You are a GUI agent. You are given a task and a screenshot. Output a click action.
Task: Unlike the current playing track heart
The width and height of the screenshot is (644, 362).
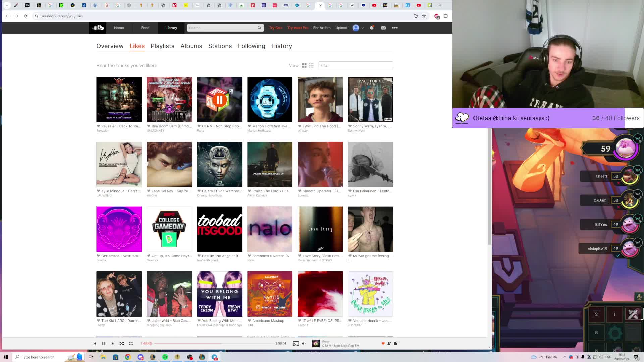(383, 343)
